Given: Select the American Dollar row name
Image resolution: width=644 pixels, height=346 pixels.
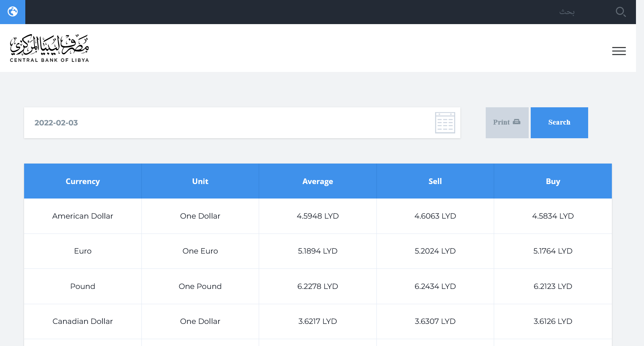Looking at the screenshot, I should pos(83,216).
